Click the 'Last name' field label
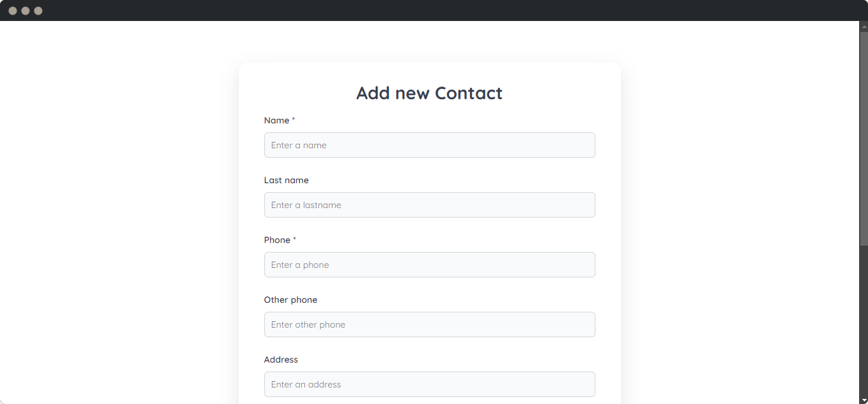Viewport: 868px width, 404px height. (x=286, y=180)
